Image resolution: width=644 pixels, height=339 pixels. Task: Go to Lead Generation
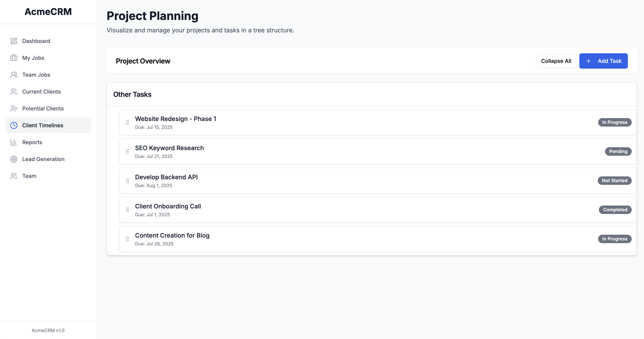[x=48, y=159]
